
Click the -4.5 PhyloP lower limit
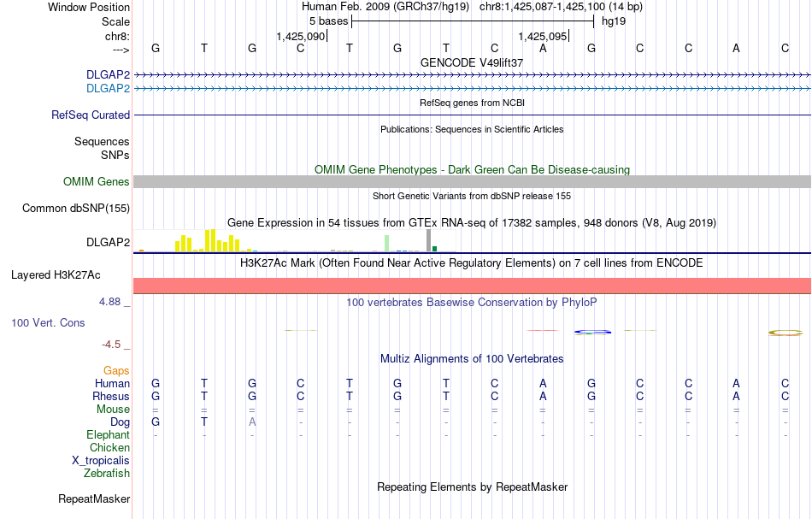[111, 345]
